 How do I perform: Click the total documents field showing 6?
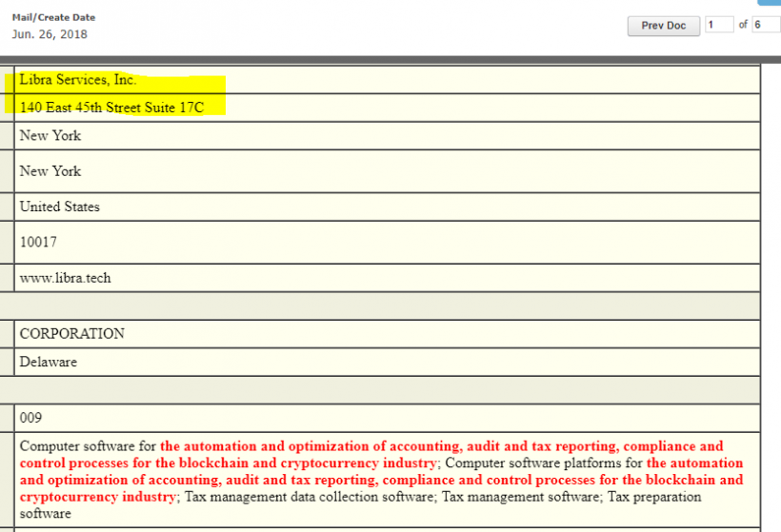pyautogui.click(x=765, y=26)
